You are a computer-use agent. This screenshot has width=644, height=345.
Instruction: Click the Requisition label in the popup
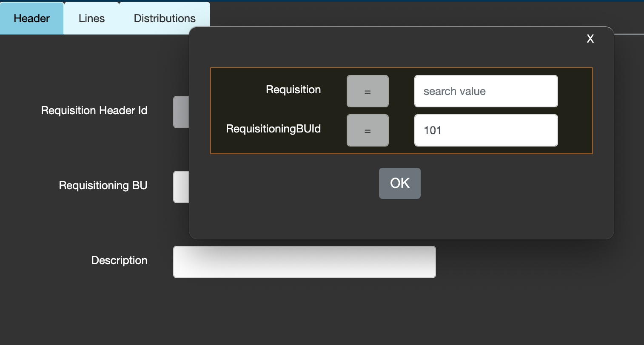[293, 90]
